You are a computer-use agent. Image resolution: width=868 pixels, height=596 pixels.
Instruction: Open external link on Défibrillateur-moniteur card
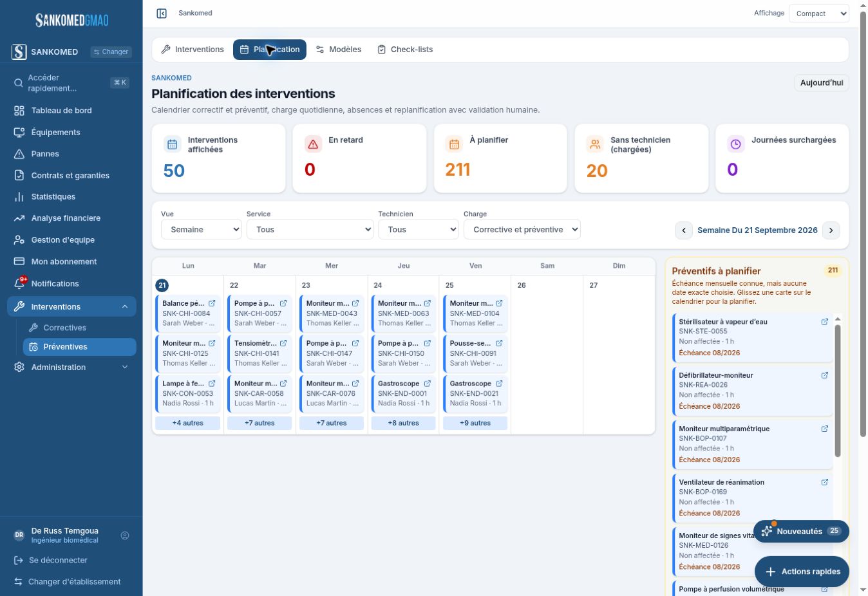pos(825,375)
